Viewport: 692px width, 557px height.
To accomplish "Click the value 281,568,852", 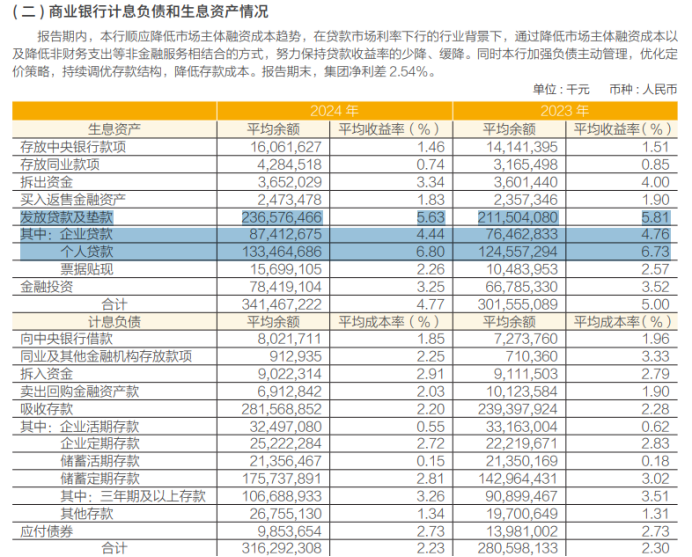I will pos(282,409).
